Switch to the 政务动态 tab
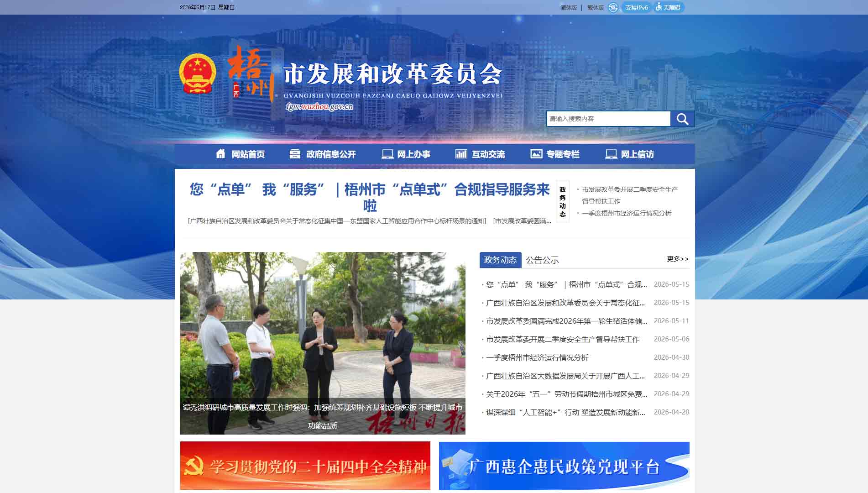 [500, 260]
